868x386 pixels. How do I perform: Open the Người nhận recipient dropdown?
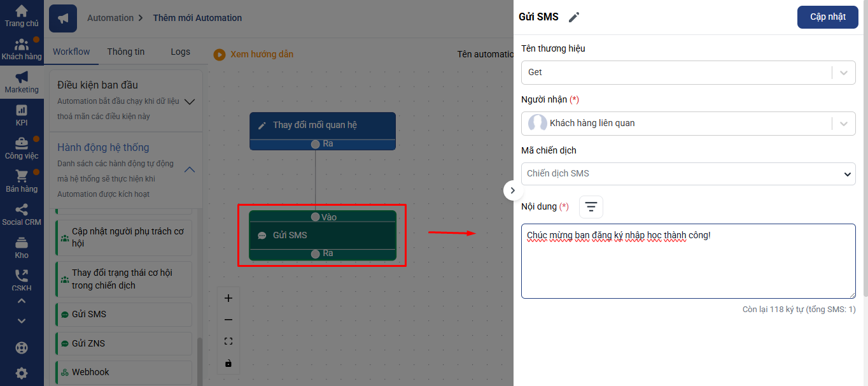point(688,123)
